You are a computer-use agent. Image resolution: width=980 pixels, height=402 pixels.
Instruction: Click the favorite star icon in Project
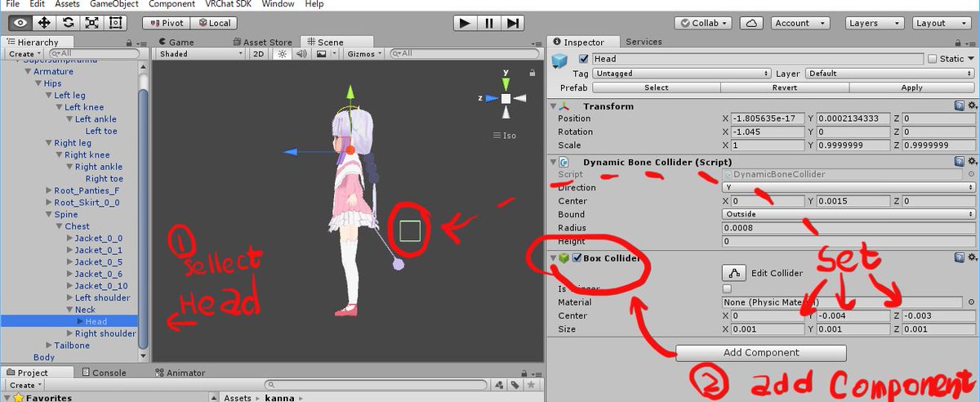531,384
